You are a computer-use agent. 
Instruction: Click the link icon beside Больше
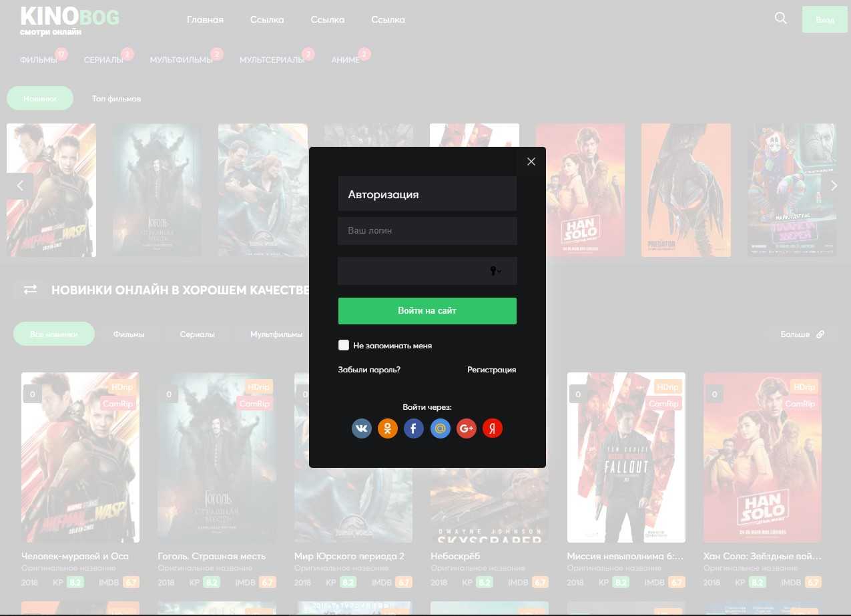pyautogui.click(x=820, y=334)
